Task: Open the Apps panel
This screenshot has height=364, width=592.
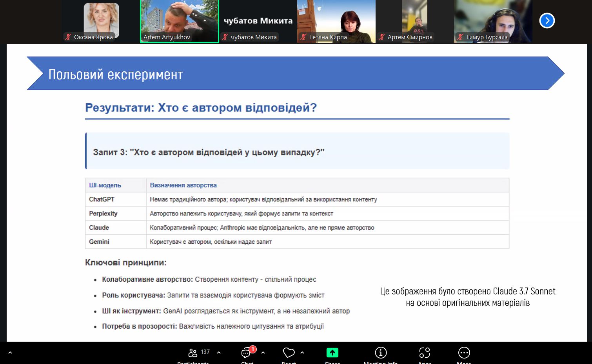Action: pyautogui.click(x=424, y=353)
